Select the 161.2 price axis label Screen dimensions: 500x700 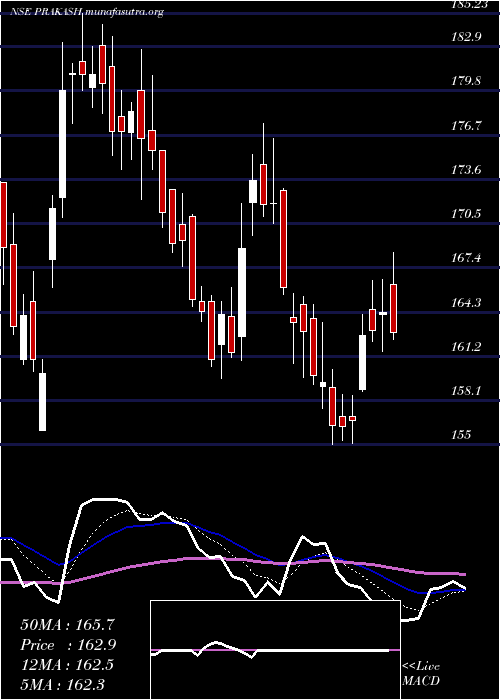point(466,347)
